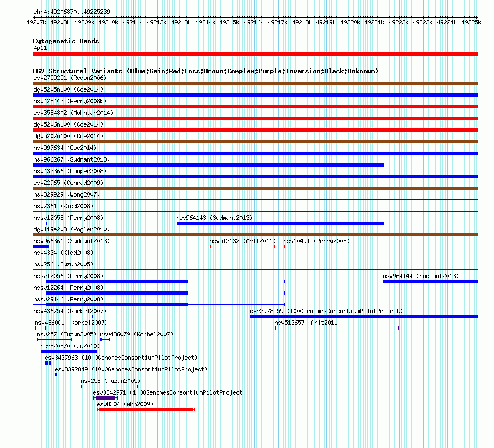Click the purple nsv513657 inversion line

(337, 328)
